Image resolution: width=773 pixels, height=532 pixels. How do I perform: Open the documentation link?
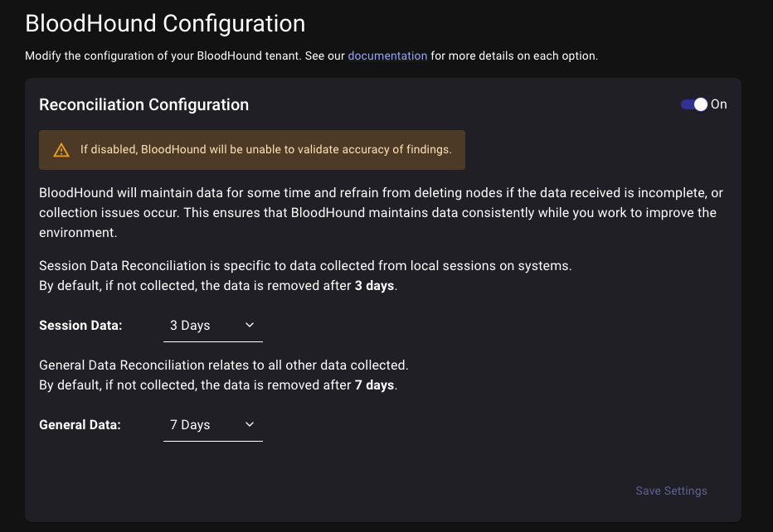point(387,56)
